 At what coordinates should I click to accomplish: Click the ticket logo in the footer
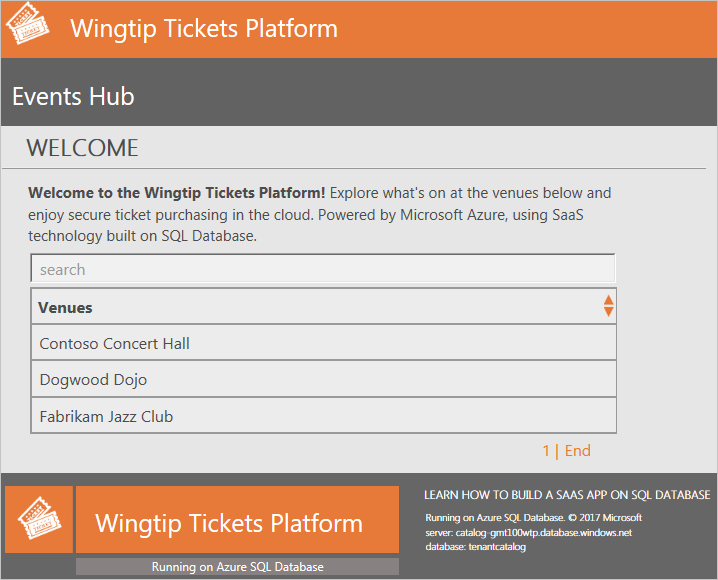(x=39, y=519)
